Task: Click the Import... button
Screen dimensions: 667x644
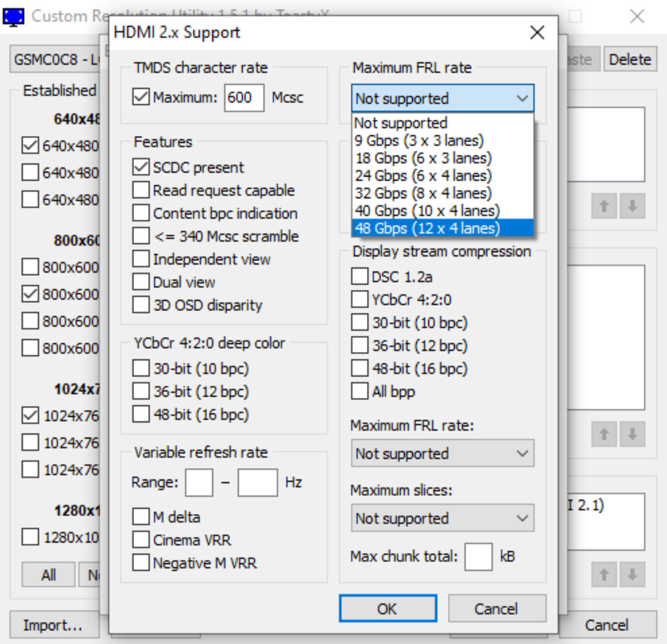Action: tap(53, 625)
